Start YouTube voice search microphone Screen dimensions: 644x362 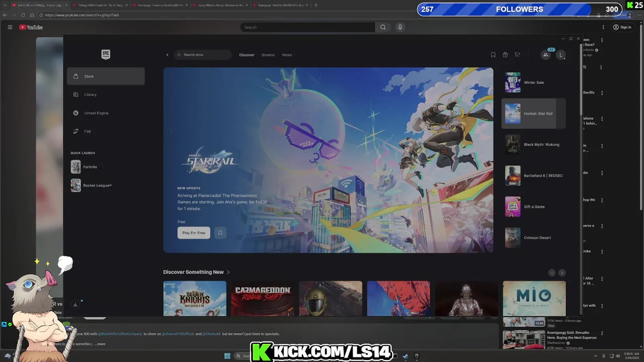(400, 27)
